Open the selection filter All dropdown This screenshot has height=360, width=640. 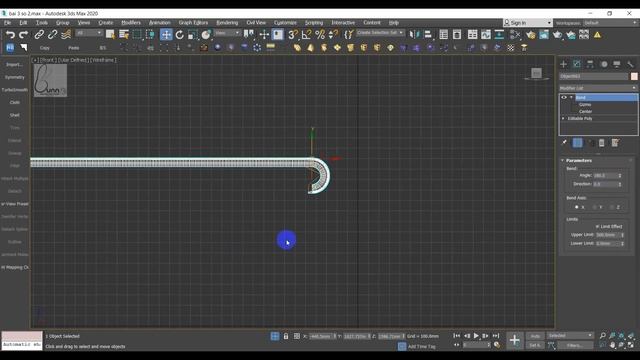(89, 33)
